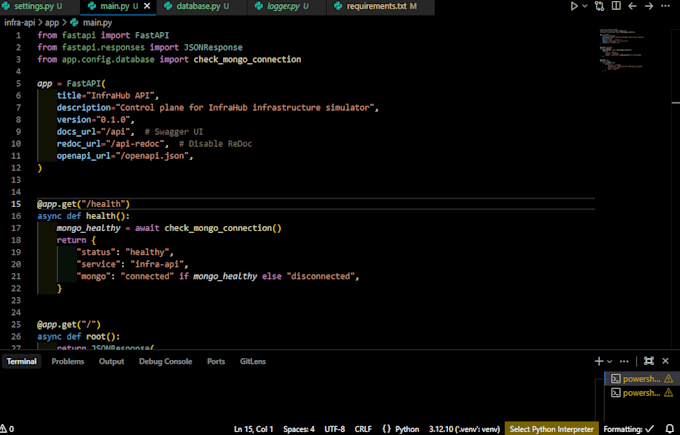
Task: Click the title "InfraHub API" string
Action: [120, 95]
